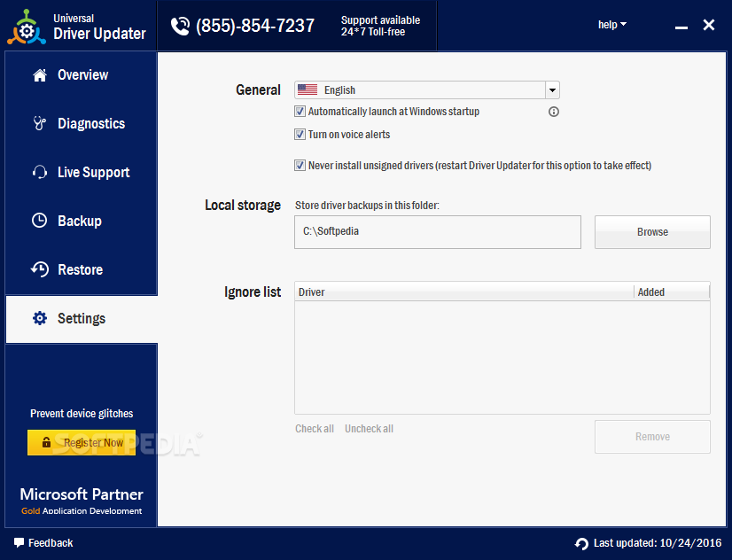Switch to the Overview tab
The height and width of the screenshot is (560, 732).
[x=82, y=75]
